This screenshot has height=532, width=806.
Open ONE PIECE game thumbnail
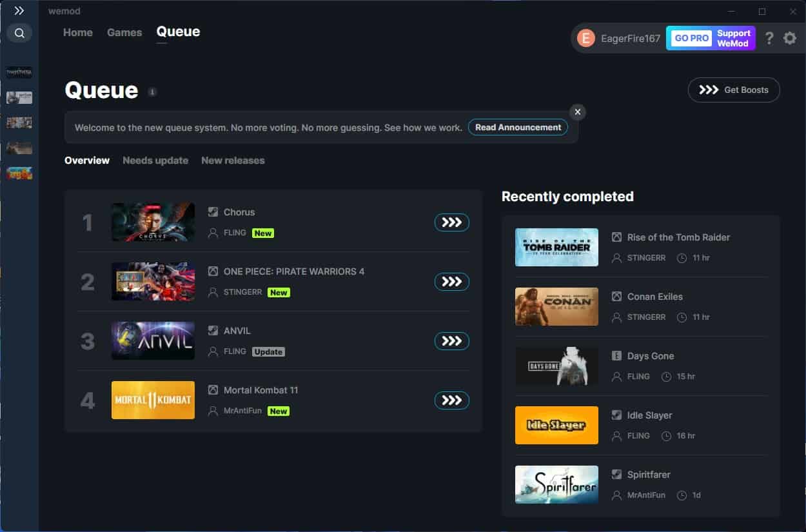coord(153,282)
